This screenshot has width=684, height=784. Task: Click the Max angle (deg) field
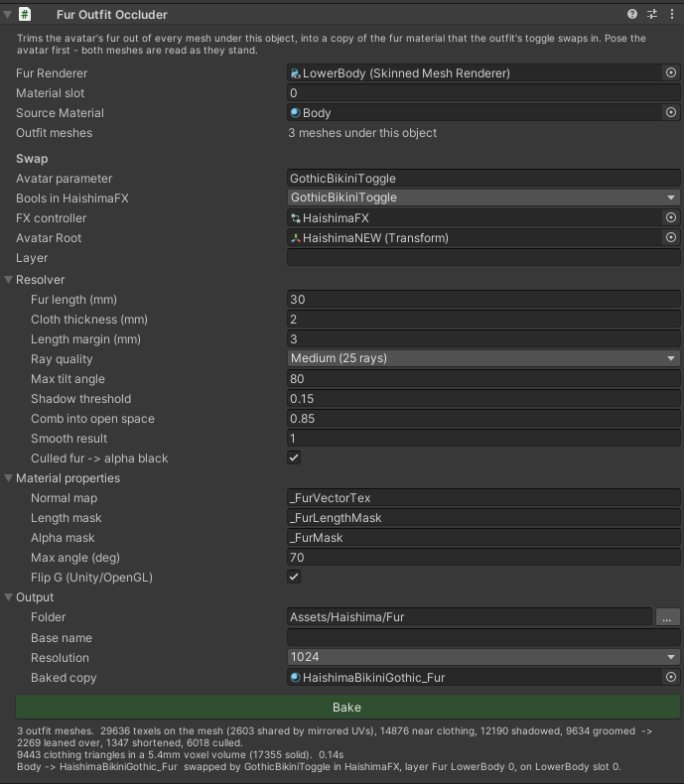(483, 558)
